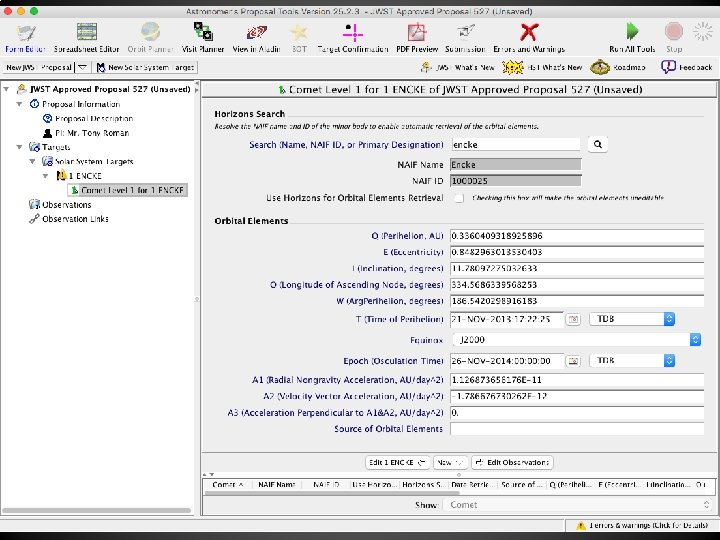This screenshot has height=540, width=720.
Task: Select PI: Mr. Tony Roman
Action: (86, 133)
